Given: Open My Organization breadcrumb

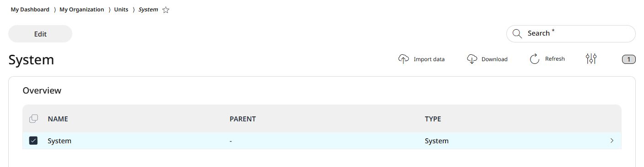Looking at the screenshot, I should (x=82, y=10).
